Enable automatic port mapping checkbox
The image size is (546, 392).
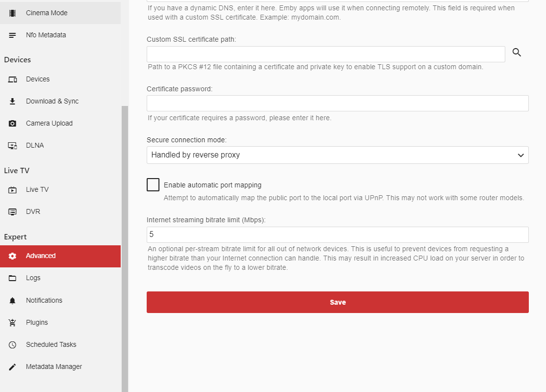point(153,185)
